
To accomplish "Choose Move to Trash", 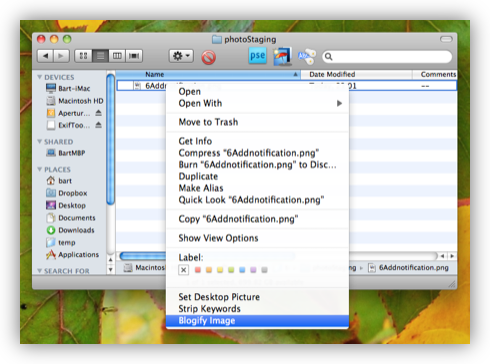I will point(257,122).
